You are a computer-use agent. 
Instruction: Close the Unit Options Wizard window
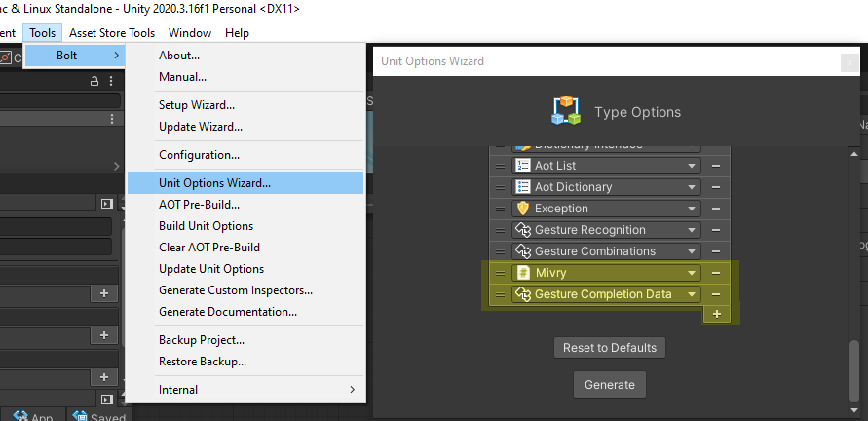[849, 62]
